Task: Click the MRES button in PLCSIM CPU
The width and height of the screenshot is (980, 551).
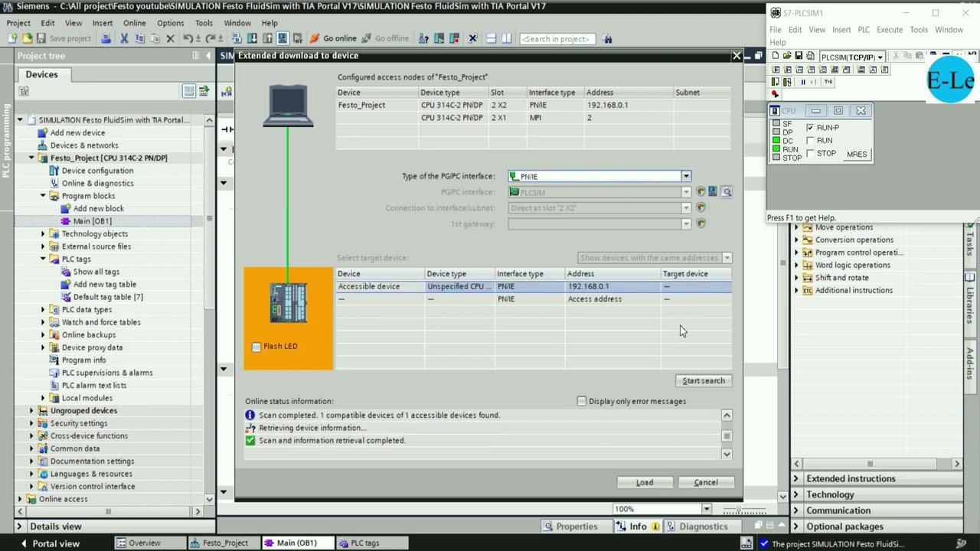Action: pos(857,155)
